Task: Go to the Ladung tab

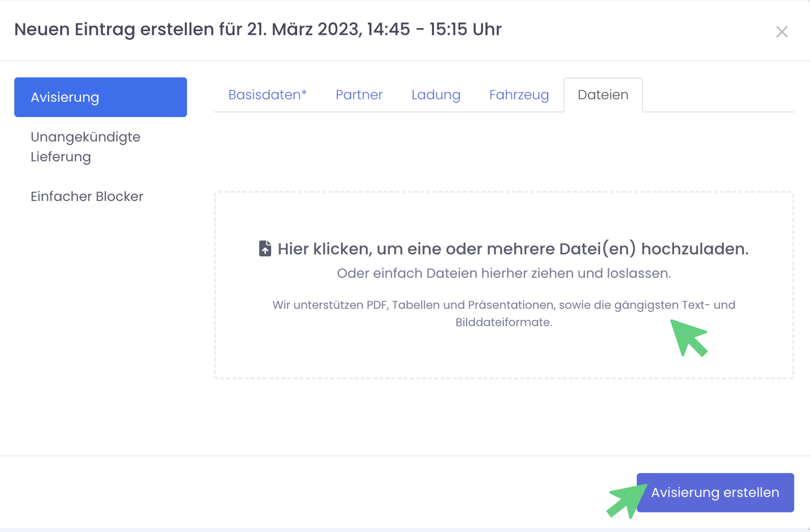Action: coord(435,95)
